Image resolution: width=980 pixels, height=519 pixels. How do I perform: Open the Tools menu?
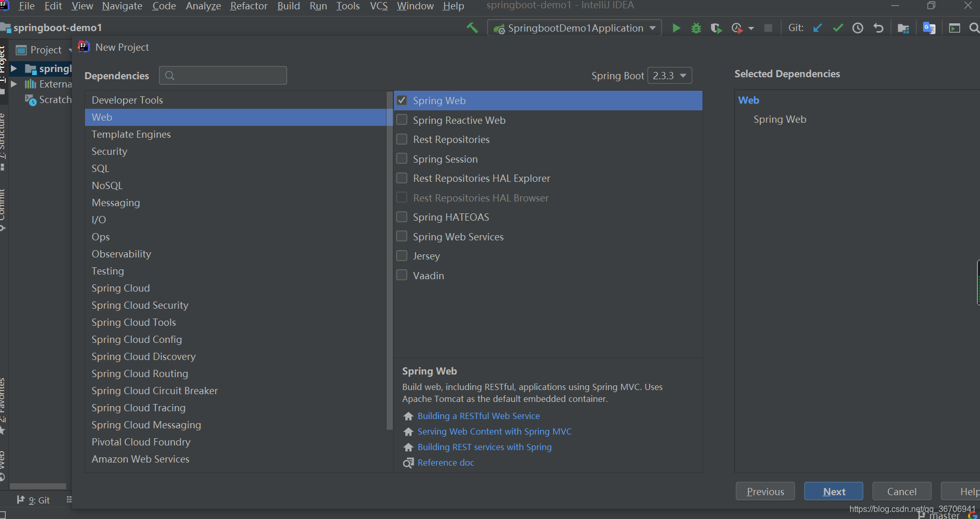(348, 6)
